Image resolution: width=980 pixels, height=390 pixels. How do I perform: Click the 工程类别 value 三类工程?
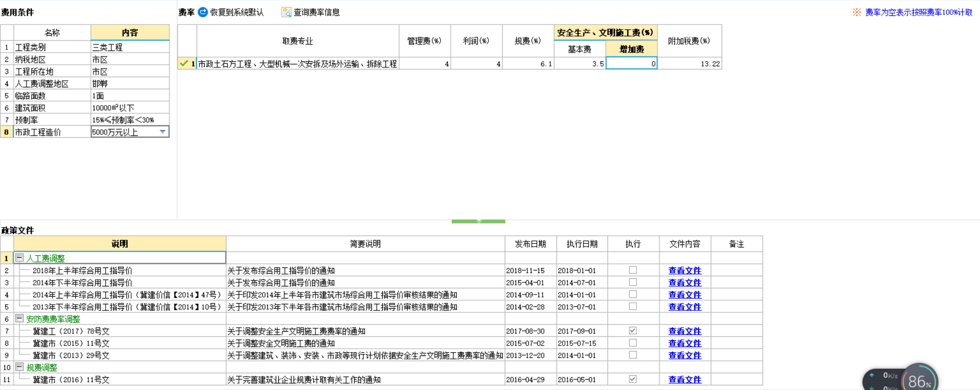click(x=130, y=47)
